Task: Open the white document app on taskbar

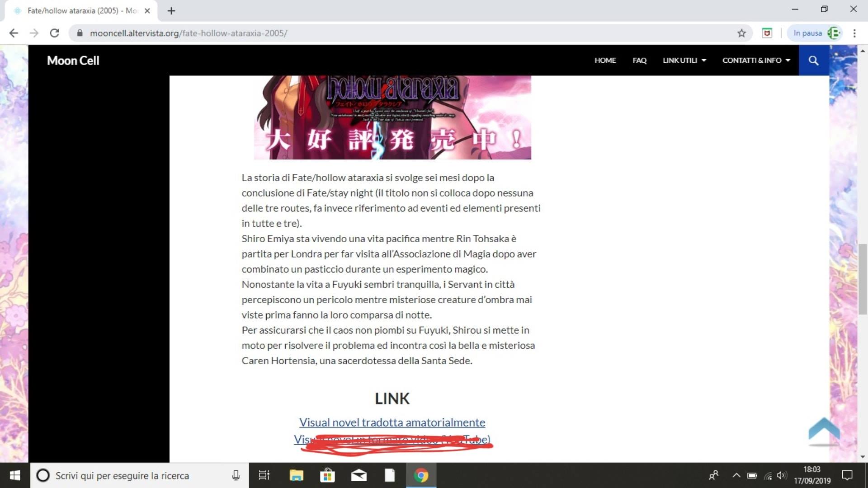Action: [390, 475]
